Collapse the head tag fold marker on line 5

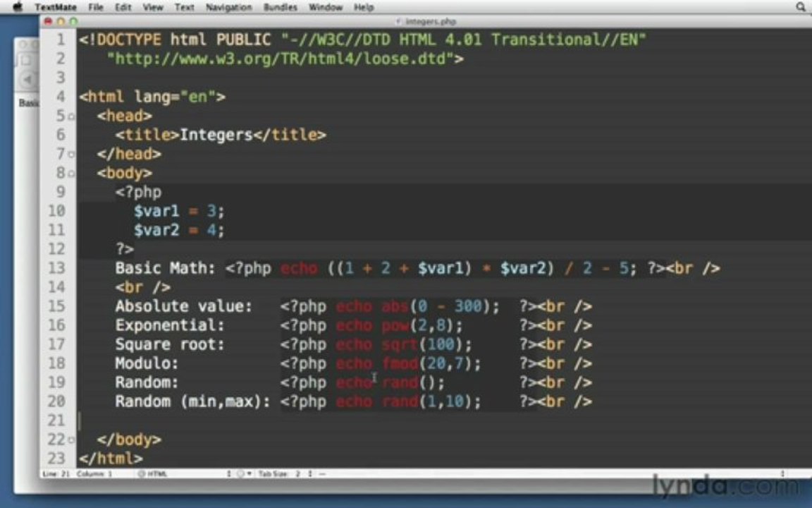71,116
